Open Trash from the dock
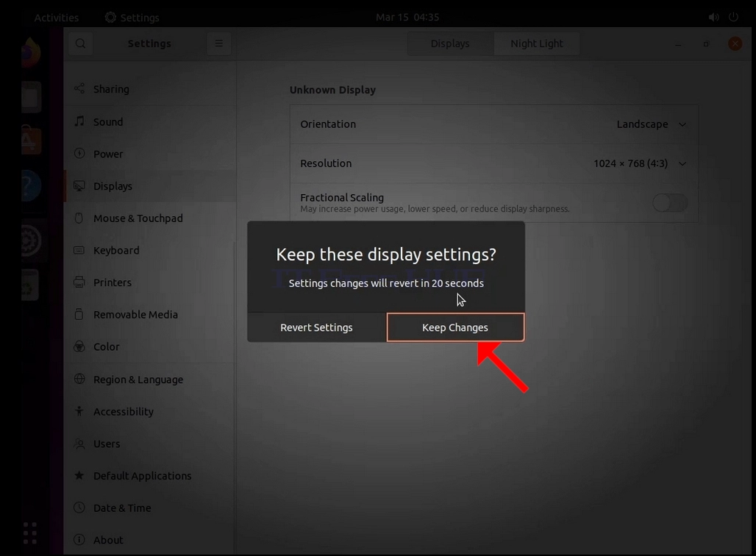Screen dimensions: 756x556 pos(30,285)
